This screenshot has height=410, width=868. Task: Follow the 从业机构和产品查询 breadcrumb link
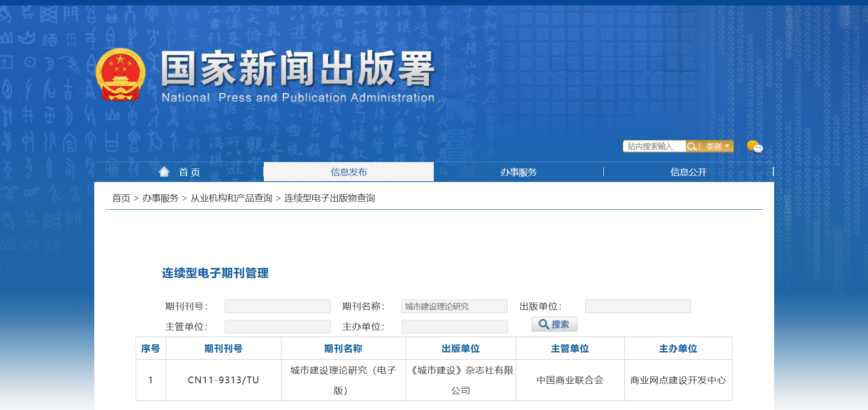tap(231, 198)
